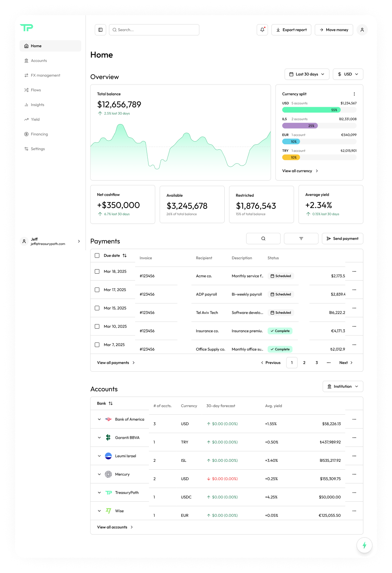This screenshot has height=573, width=392.
Task: Select Insights in the sidebar navigation
Action: click(x=37, y=105)
